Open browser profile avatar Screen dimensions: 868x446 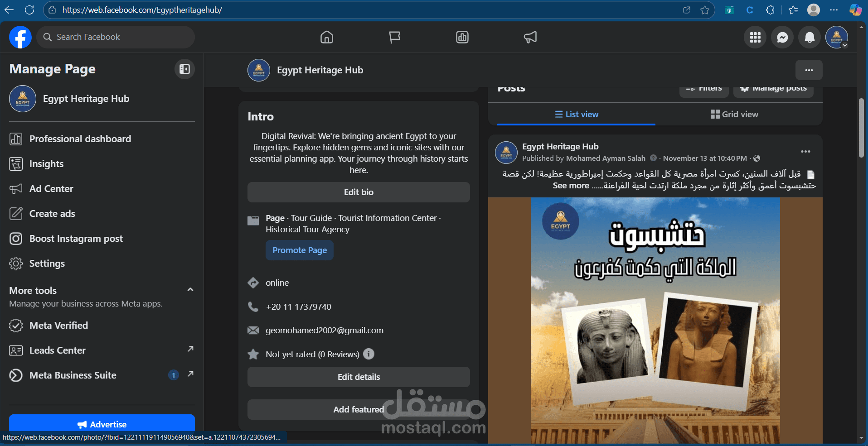(814, 10)
